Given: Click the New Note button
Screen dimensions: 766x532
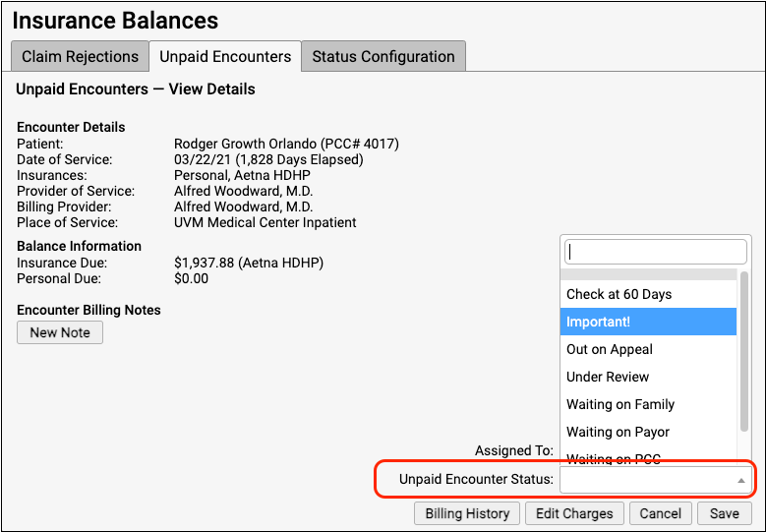Looking at the screenshot, I should [60, 332].
